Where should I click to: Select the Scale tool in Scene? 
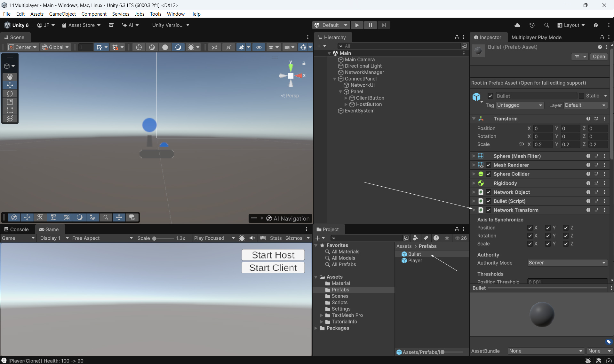point(10,102)
